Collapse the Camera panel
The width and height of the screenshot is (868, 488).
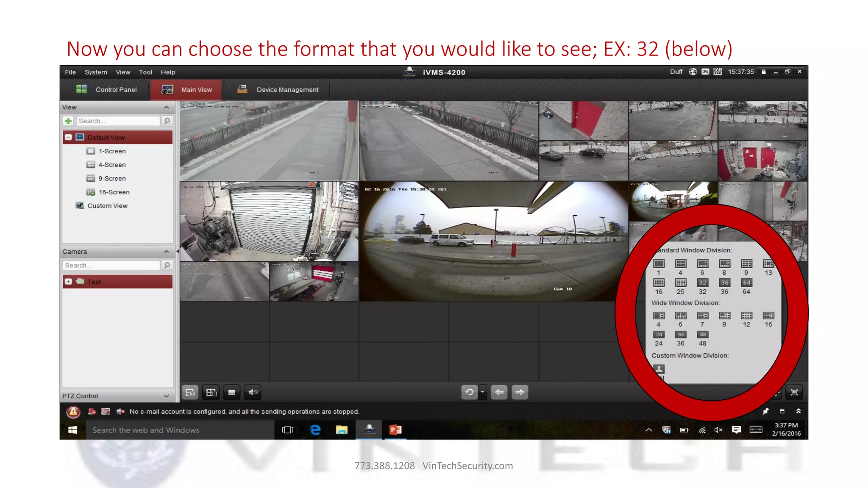167,252
